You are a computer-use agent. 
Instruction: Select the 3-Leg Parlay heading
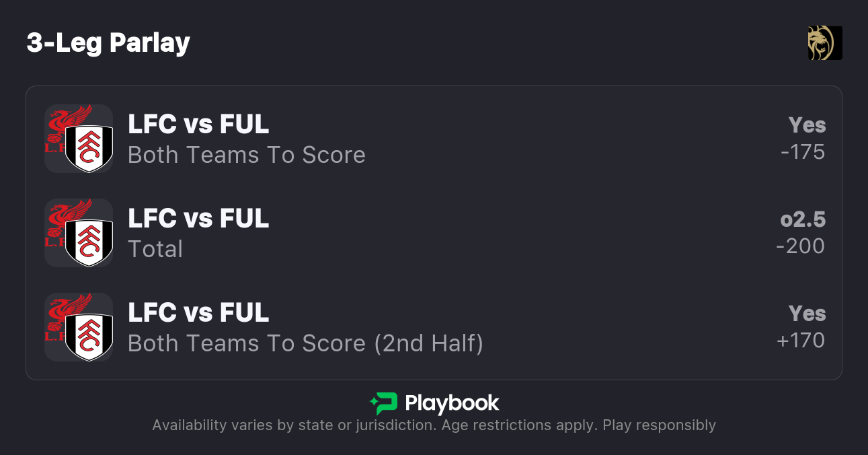point(108,43)
